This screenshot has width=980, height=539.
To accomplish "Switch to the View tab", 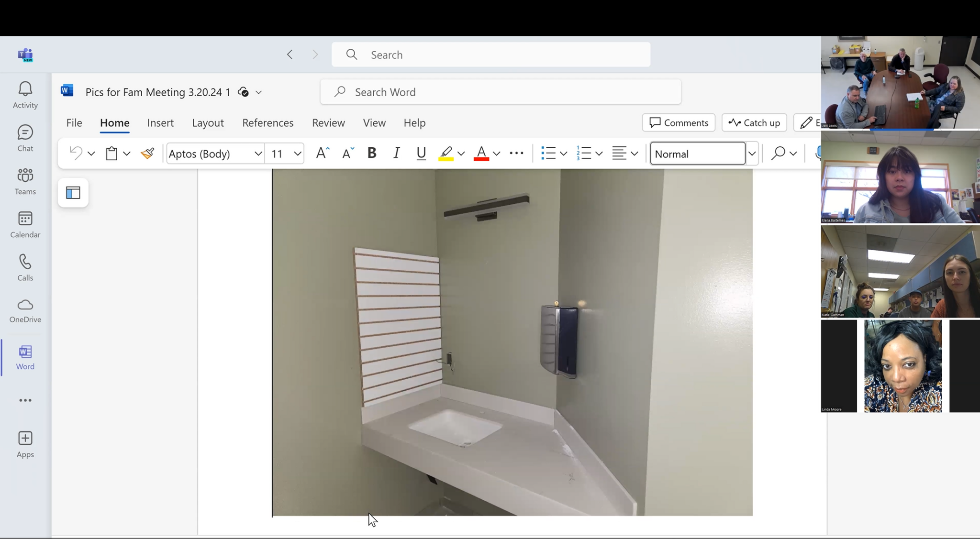I will tap(374, 123).
